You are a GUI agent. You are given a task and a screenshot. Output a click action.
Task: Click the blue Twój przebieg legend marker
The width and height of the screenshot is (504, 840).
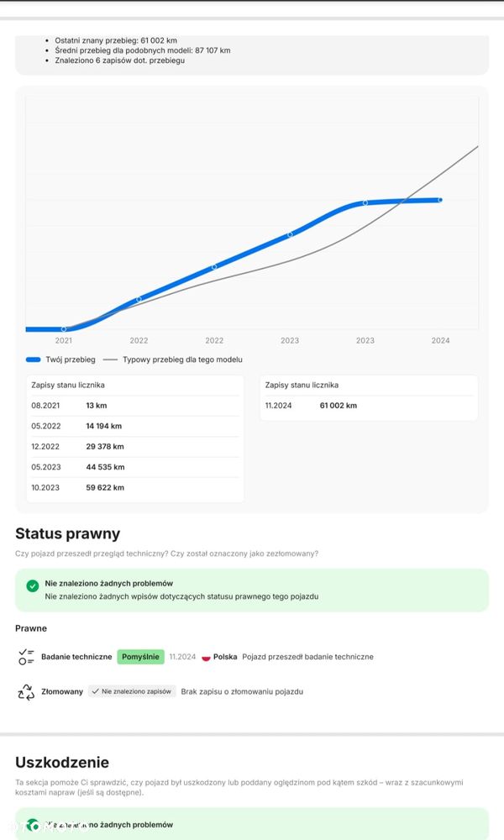34,360
